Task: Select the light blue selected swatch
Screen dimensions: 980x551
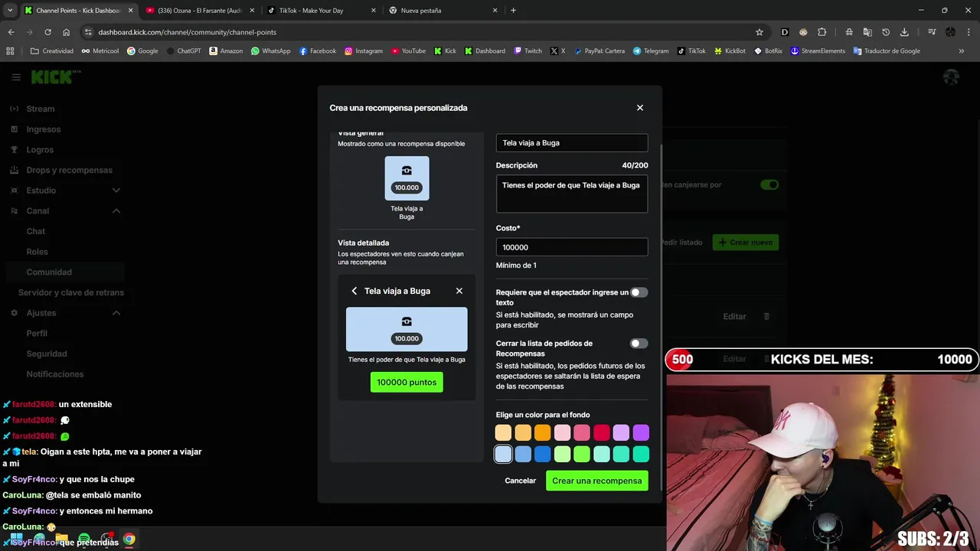Action: 503,455
